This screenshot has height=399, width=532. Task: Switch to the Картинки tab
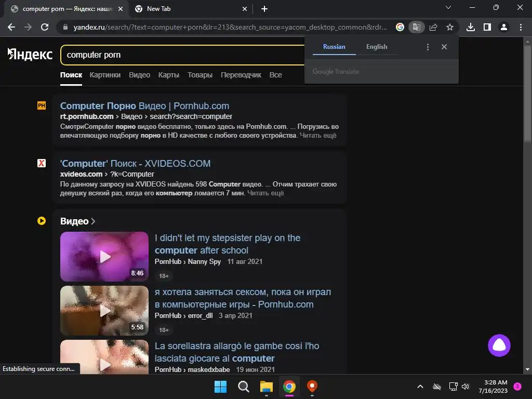[x=105, y=75]
